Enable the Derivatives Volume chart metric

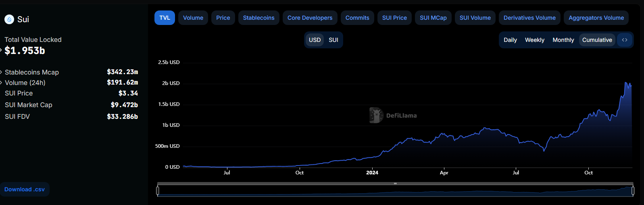click(x=529, y=18)
